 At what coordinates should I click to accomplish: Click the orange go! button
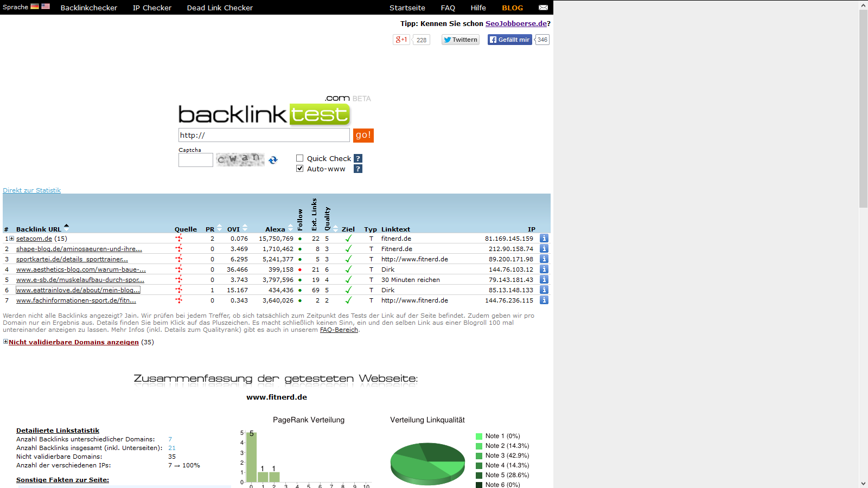[363, 135]
